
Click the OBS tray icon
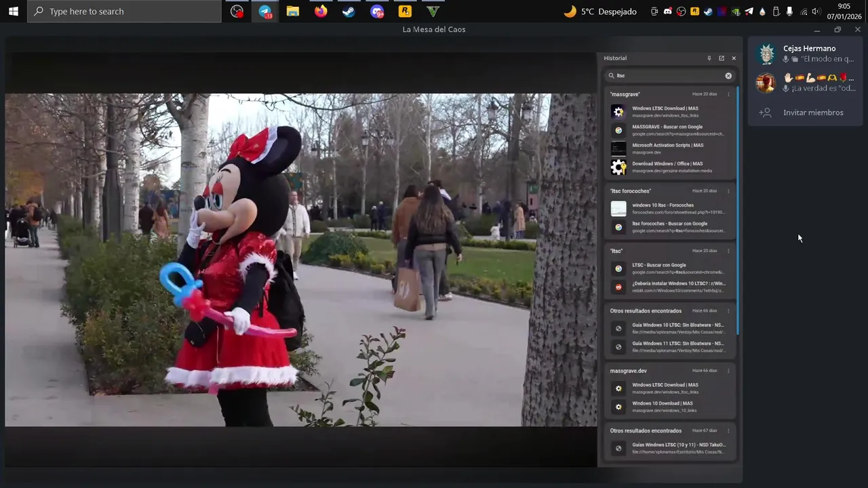(x=682, y=11)
